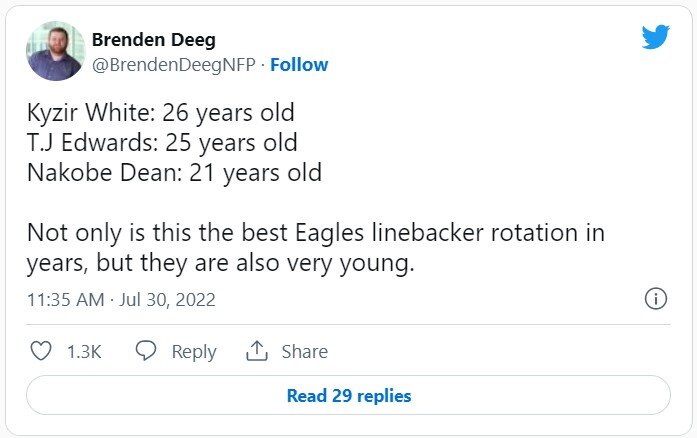This screenshot has height=438, width=697.
Task: Click the Share text label
Action: coord(304,352)
